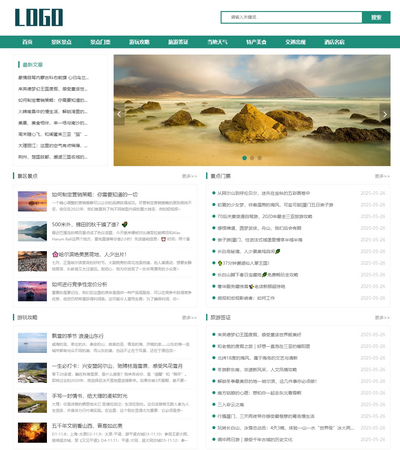This screenshot has width=400, height=450.
Task: Open the orange sunset tree thumbnail
Action: pyautogui.click(x=32, y=433)
